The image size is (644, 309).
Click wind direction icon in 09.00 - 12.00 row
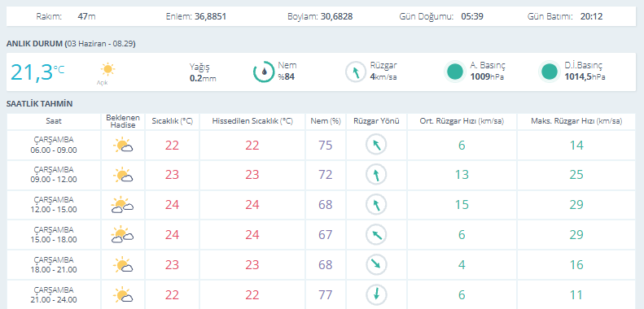tap(376, 175)
